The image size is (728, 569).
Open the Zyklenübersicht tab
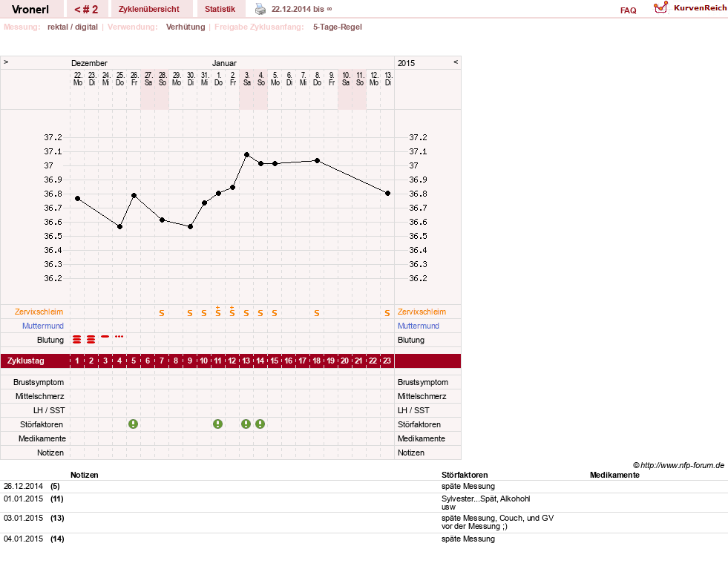point(149,9)
